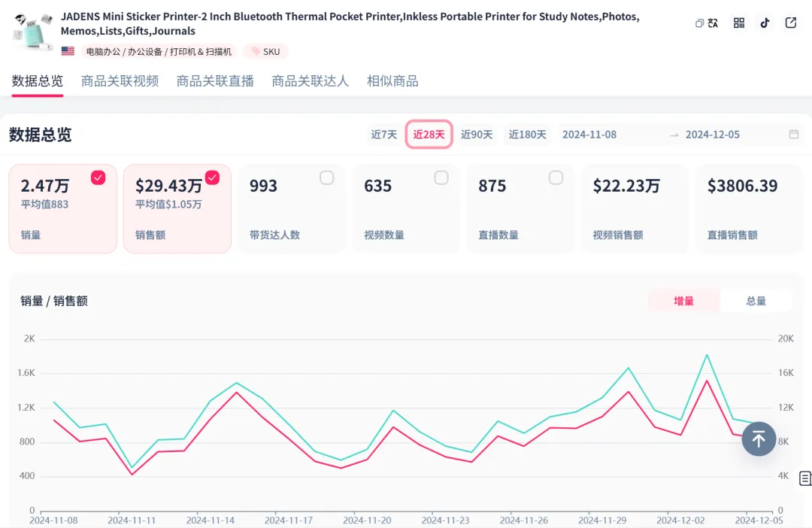Switch chart to 总量 view
Viewport: 812px width, 528px height.
coord(756,301)
